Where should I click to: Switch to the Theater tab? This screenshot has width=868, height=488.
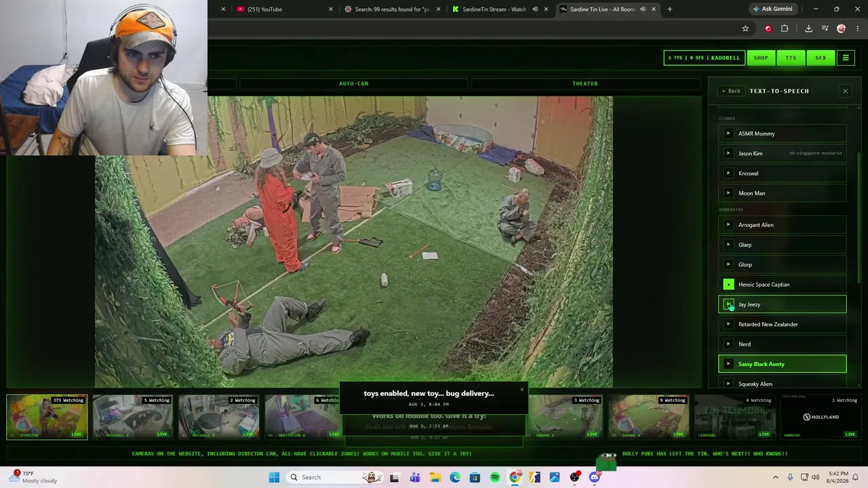click(585, 83)
